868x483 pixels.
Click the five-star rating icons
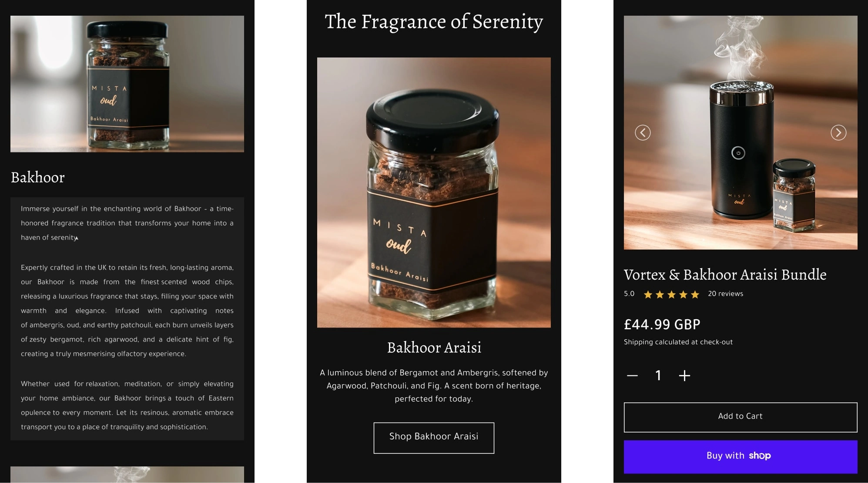pos(671,294)
